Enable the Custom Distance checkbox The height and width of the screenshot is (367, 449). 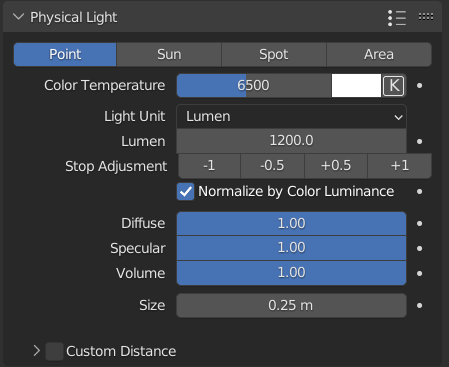[x=54, y=351]
